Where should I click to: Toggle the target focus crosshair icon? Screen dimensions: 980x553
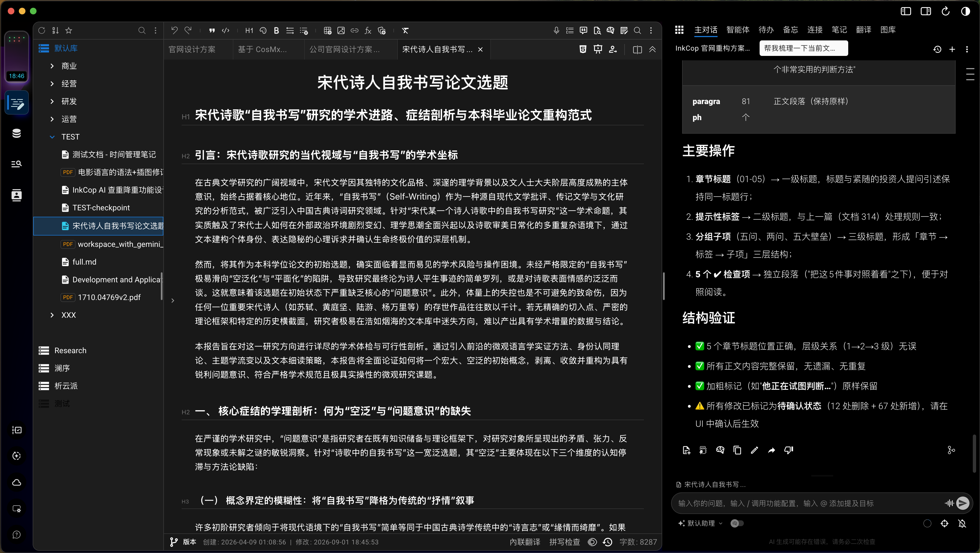pyautogui.click(x=945, y=524)
